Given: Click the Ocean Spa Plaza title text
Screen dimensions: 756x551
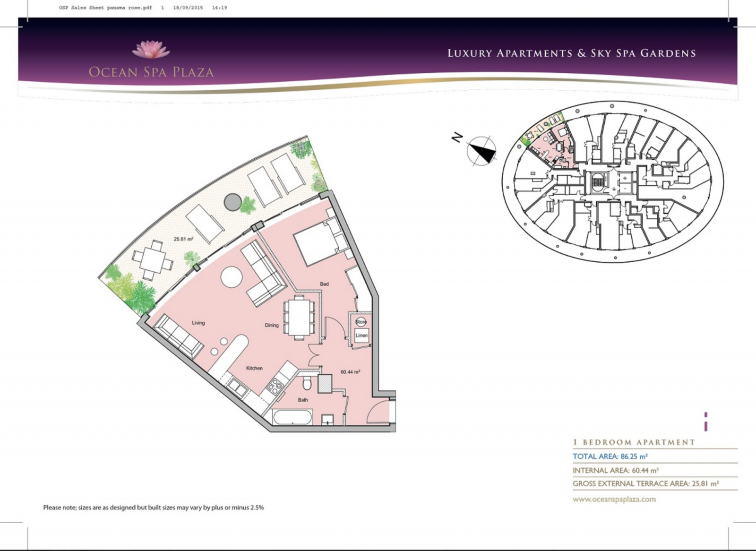Looking at the screenshot, I should coord(151,72).
